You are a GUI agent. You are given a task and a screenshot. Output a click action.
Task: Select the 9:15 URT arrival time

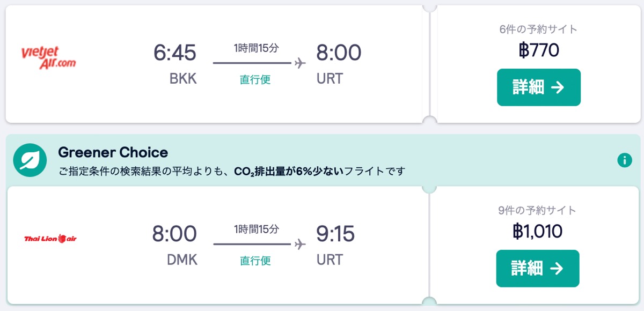click(335, 234)
